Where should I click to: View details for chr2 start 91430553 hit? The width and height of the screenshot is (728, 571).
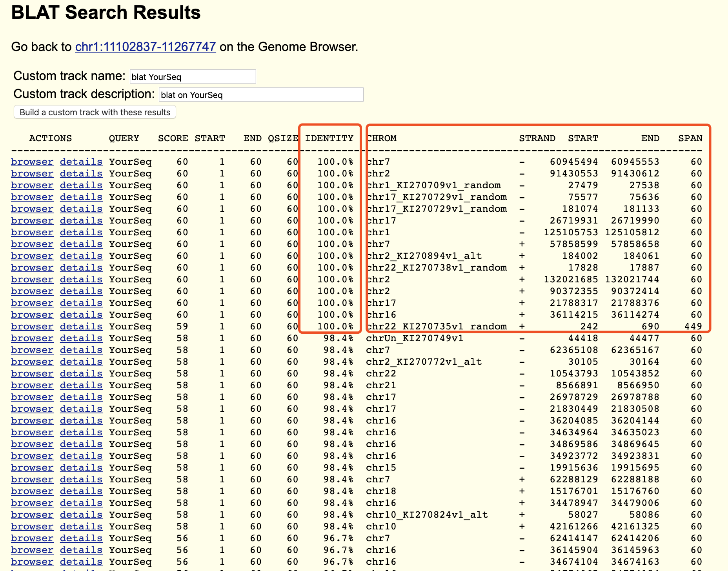[x=81, y=173]
